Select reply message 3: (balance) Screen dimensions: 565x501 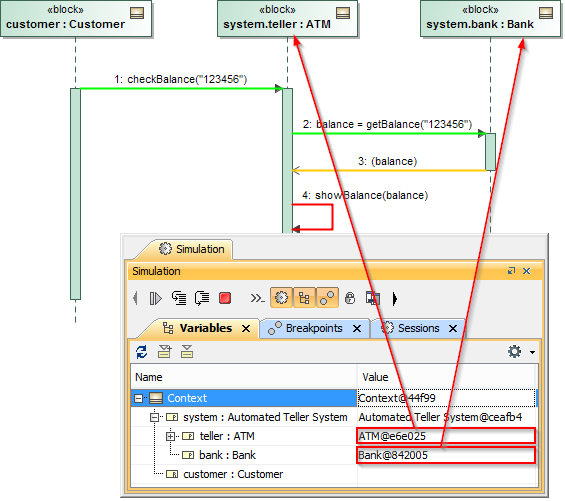[387, 161]
